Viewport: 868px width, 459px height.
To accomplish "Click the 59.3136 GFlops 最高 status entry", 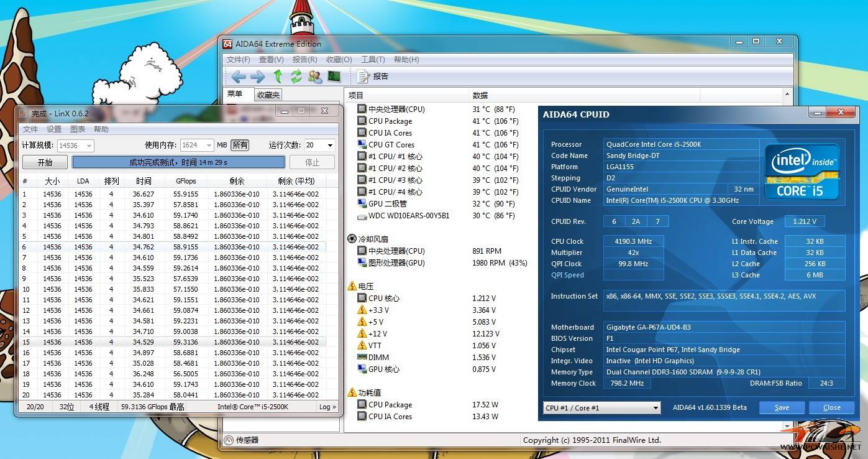I will click(152, 407).
